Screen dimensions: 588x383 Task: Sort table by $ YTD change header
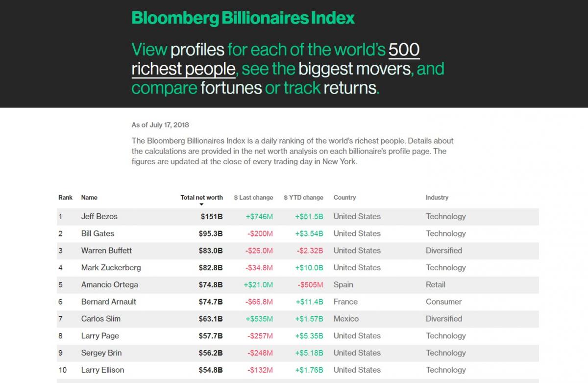click(x=303, y=197)
